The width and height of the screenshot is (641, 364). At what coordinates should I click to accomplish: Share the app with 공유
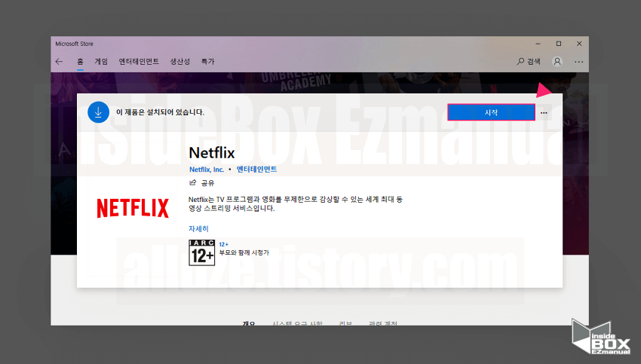(x=202, y=183)
